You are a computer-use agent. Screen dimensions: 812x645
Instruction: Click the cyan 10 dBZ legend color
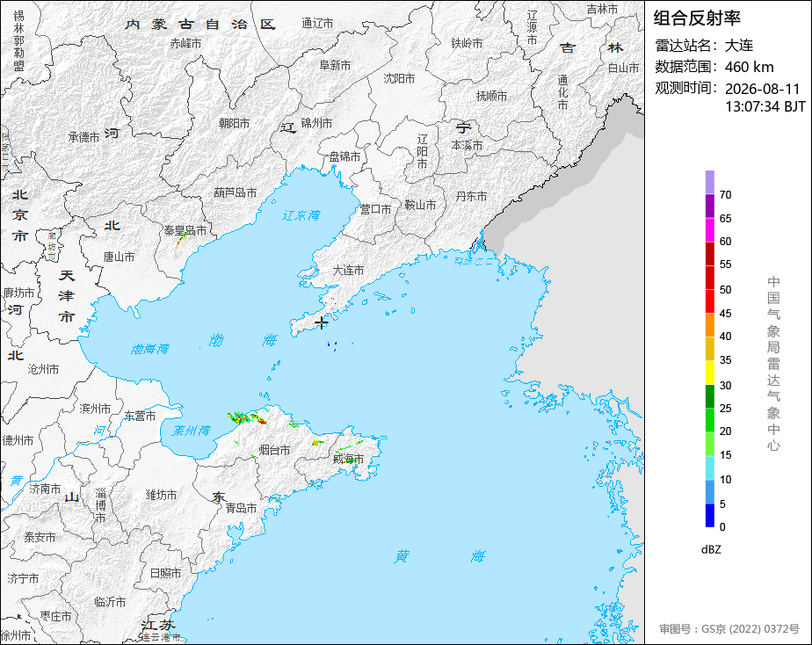(709, 467)
